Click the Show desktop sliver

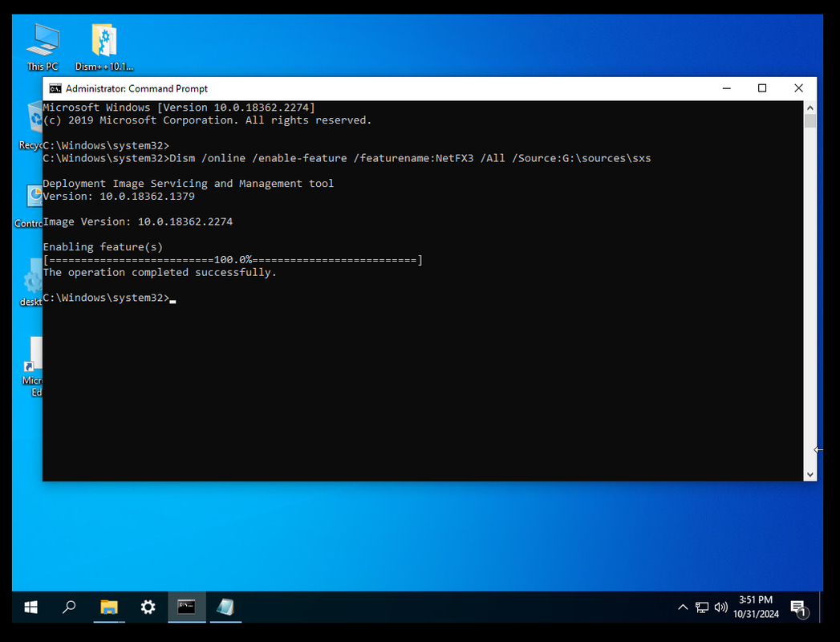click(822, 607)
